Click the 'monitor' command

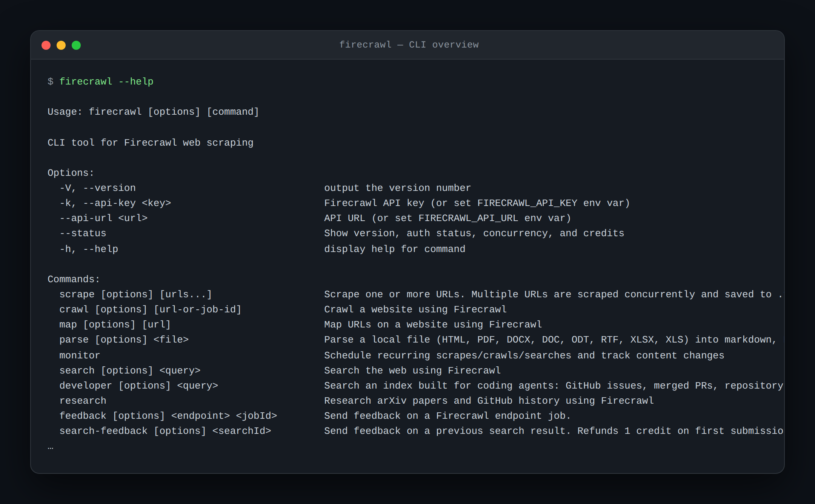80,355
